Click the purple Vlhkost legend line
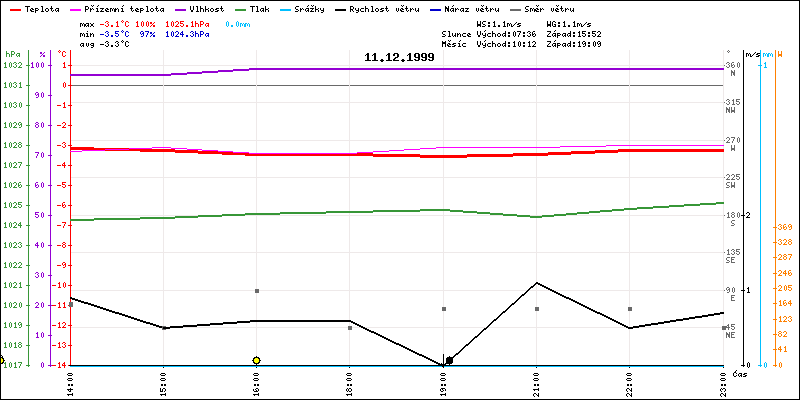The width and height of the screenshot is (800, 400). [184, 9]
